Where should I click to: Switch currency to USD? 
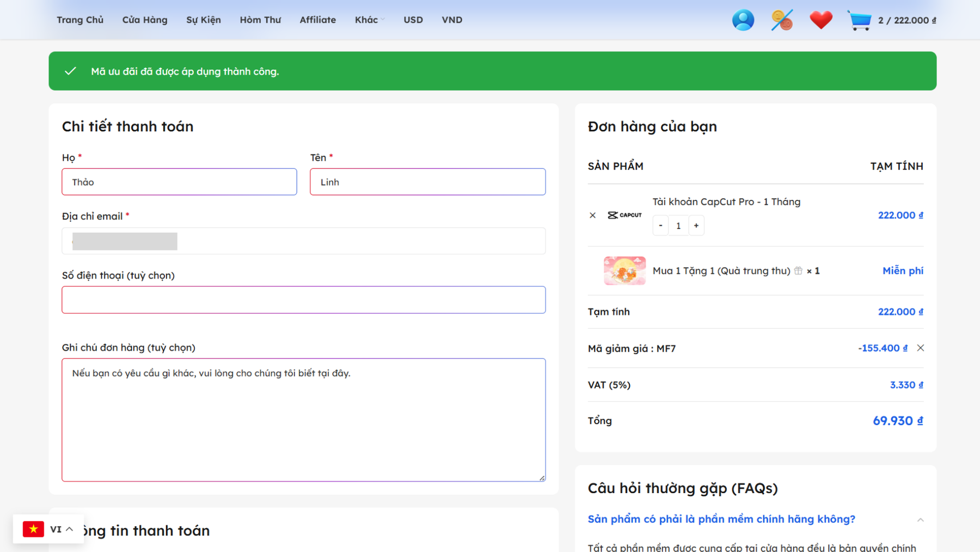(x=413, y=20)
